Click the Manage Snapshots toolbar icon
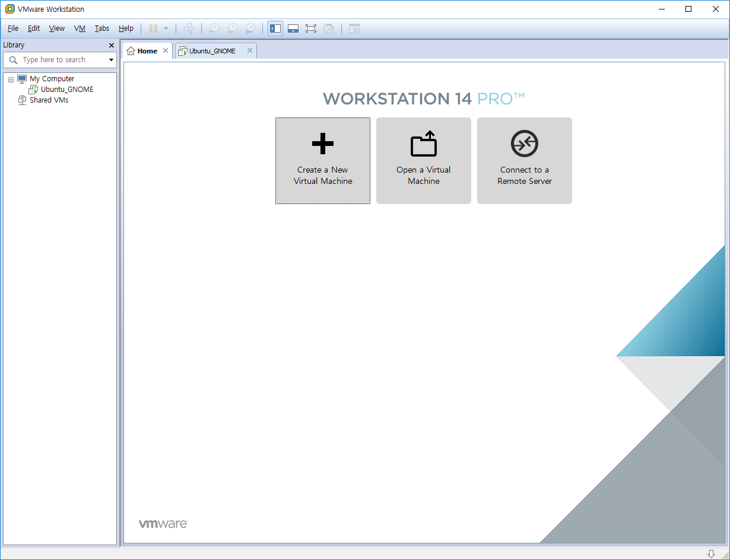 coord(250,28)
